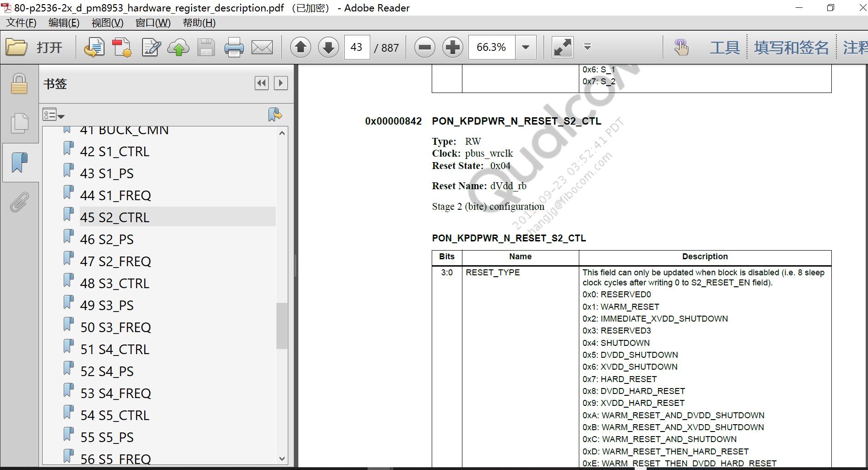This screenshot has height=470, width=868.
Task: Open the 工具 tools pane
Action: pyautogui.click(x=725, y=47)
